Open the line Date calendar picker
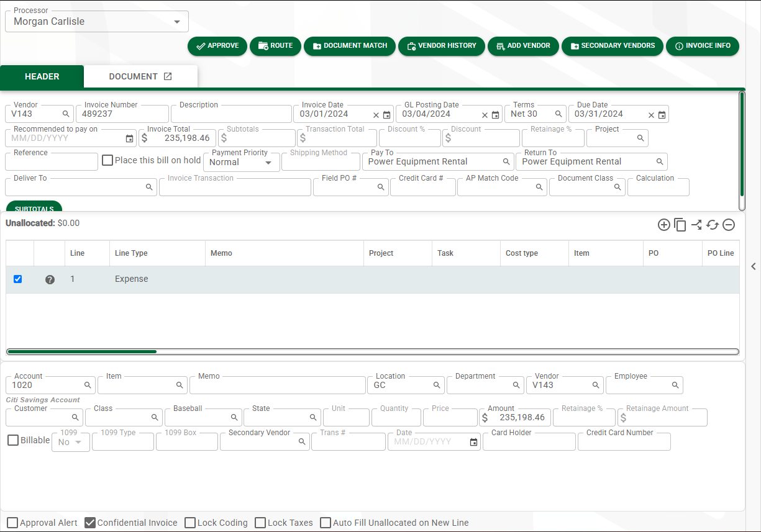The image size is (761, 532). coord(473,442)
